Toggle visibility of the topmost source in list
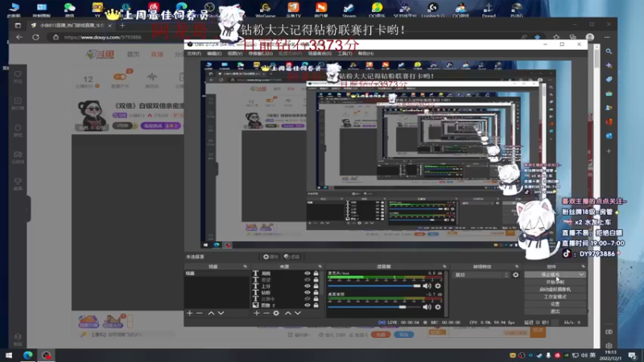 308,274
